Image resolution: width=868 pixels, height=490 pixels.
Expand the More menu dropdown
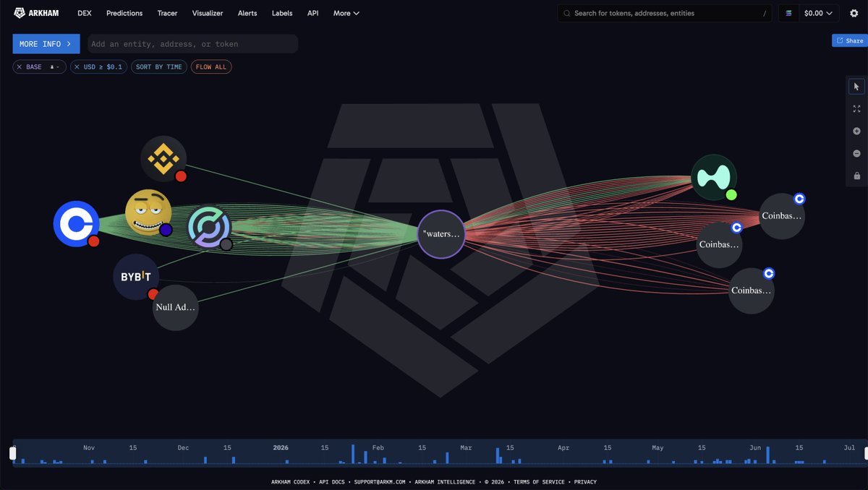click(x=346, y=13)
